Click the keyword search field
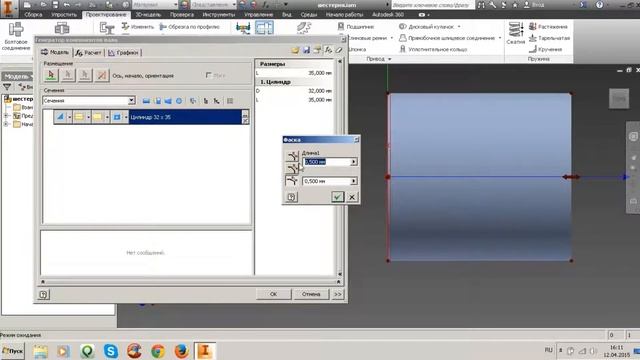640x360 pixels. click(x=433, y=5)
